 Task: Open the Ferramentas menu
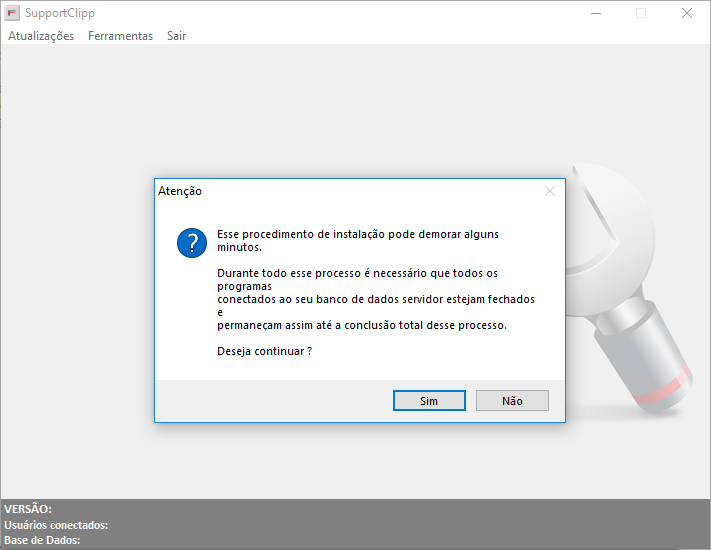120,36
